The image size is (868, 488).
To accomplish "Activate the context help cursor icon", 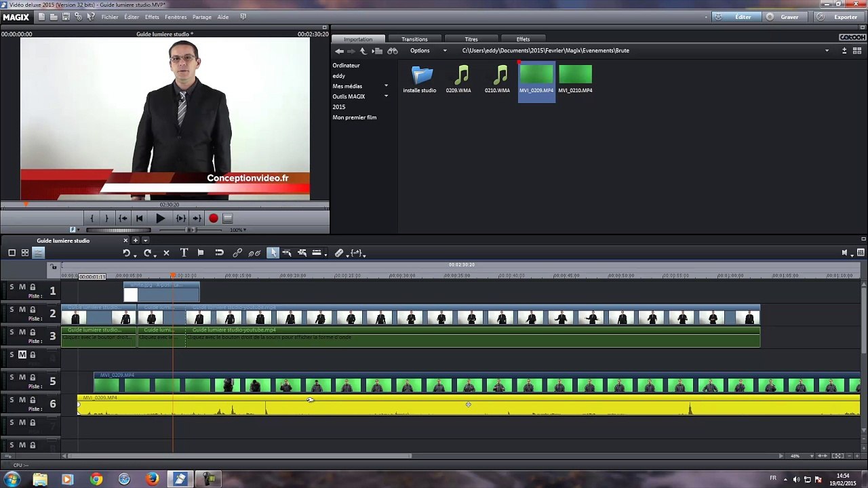I will click(x=91, y=16).
